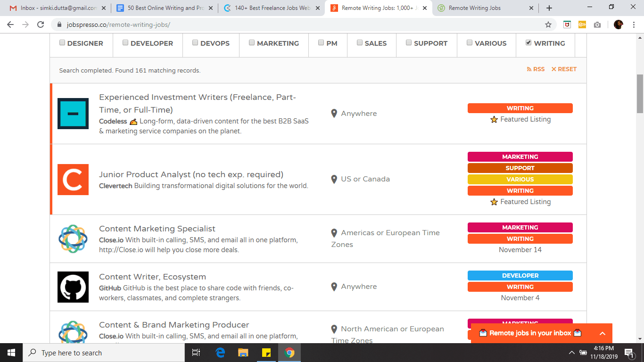Click the location pin beside US or Canada
Image resolution: width=644 pixels, height=362 pixels.
click(334, 179)
